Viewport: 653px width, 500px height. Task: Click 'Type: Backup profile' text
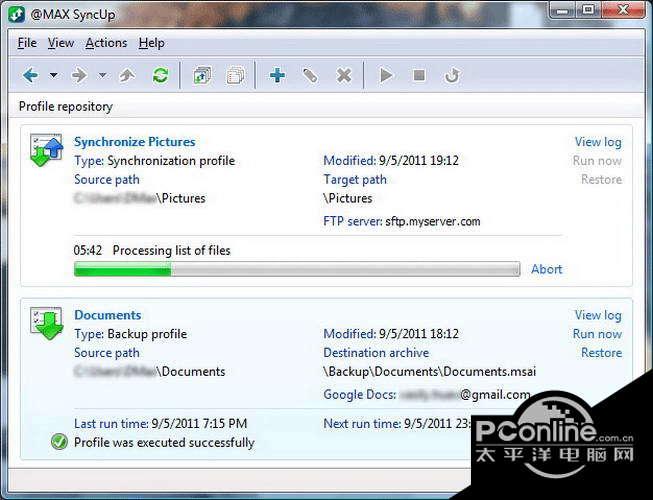[130, 333]
